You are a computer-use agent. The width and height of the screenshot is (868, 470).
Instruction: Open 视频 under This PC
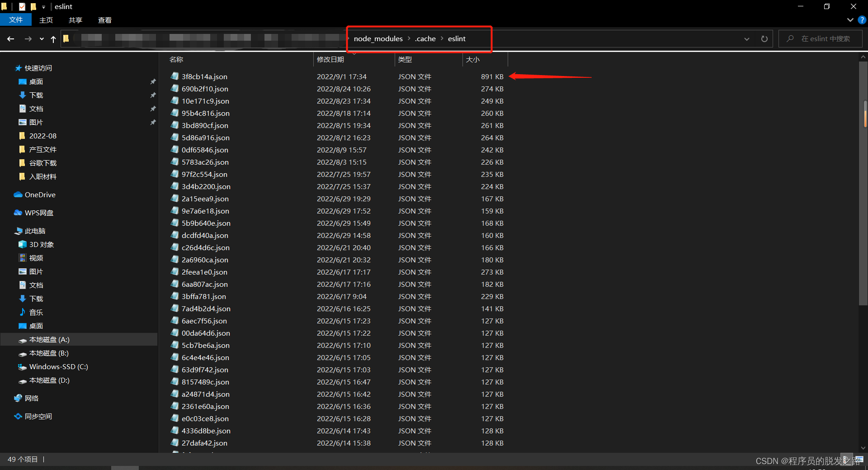[x=36, y=258]
